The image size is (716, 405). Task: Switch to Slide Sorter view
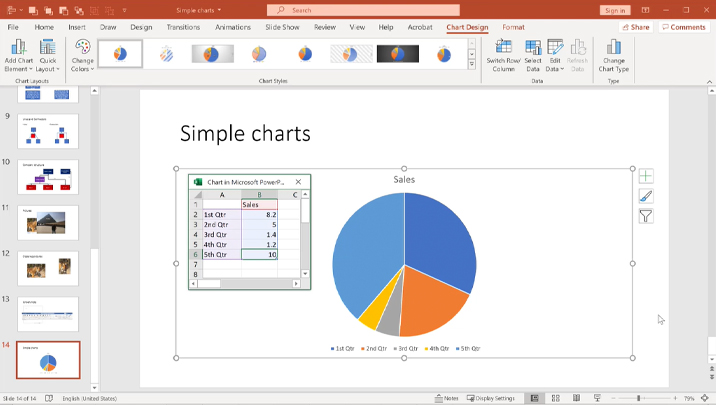click(x=552, y=398)
